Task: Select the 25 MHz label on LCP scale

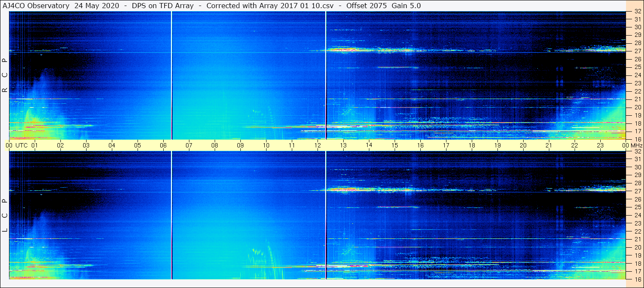Action: point(638,207)
